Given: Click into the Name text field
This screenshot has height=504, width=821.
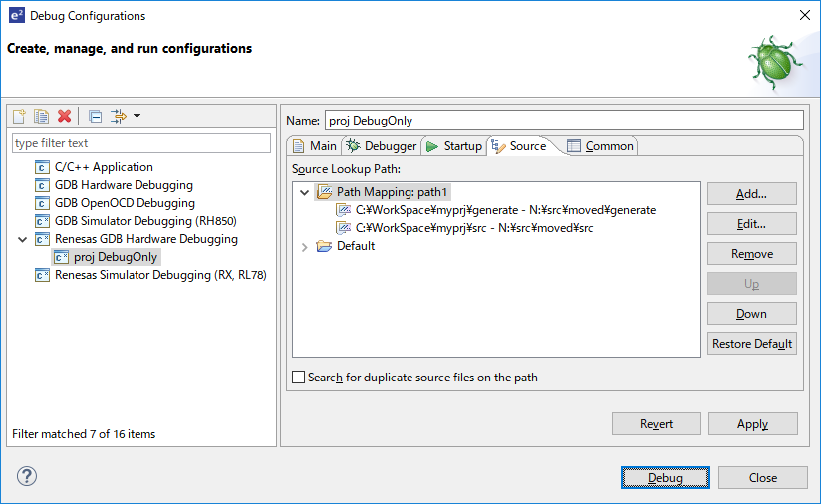Looking at the screenshot, I should (x=562, y=121).
